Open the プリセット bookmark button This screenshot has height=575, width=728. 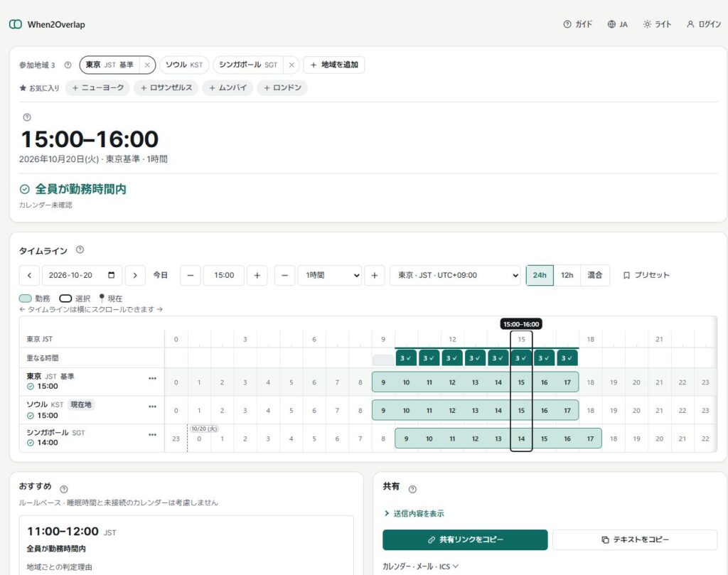[x=646, y=275]
